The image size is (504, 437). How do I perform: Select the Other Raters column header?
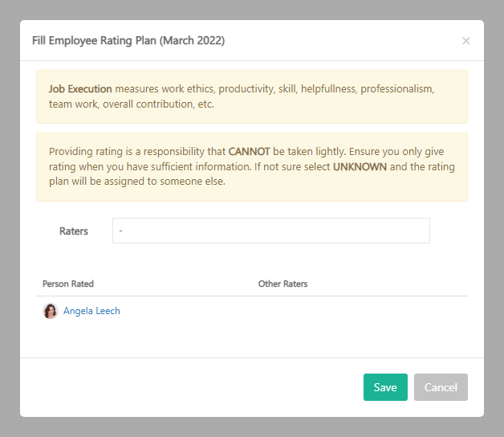282,284
